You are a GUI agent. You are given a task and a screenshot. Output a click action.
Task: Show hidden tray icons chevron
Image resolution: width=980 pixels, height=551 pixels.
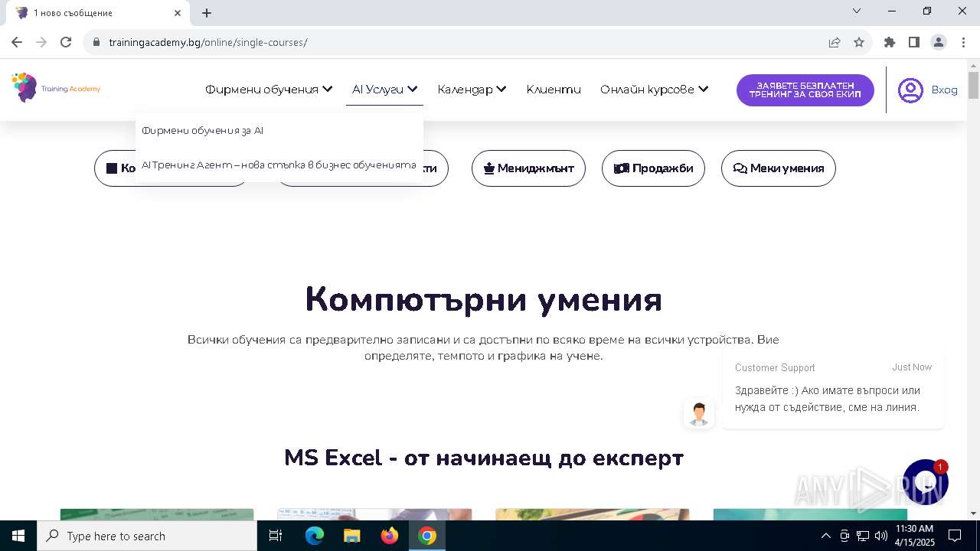coord(825,536)
